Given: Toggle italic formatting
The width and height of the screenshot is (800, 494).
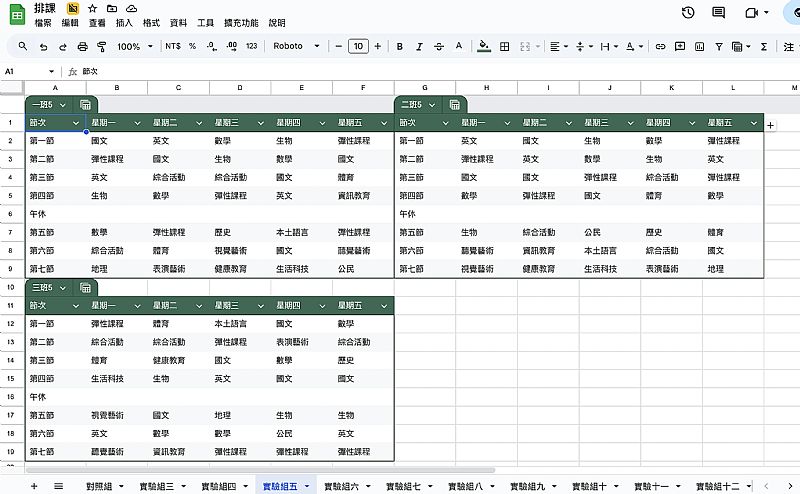Looking at the screenshot, I should pos(419,46).
